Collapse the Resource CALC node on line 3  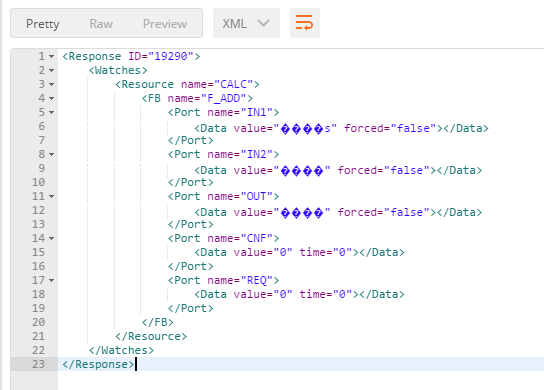pyautogui.click(x=51, y=84)
